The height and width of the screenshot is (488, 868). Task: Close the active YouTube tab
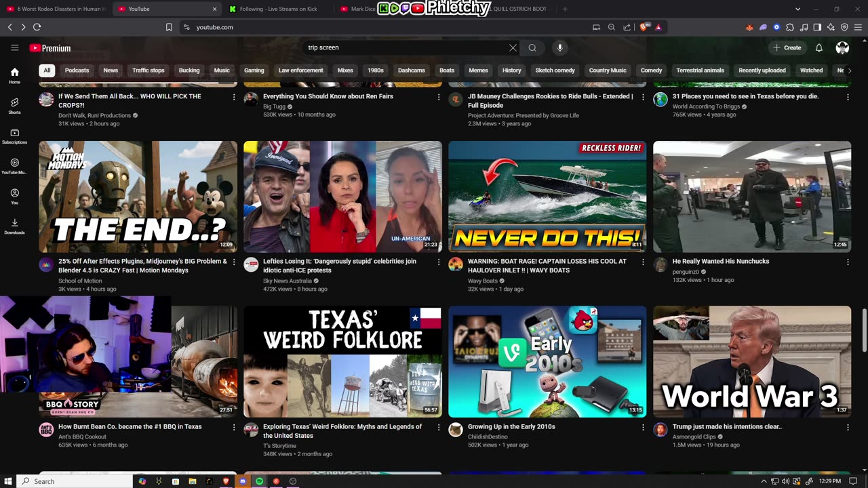coord(215,9)
